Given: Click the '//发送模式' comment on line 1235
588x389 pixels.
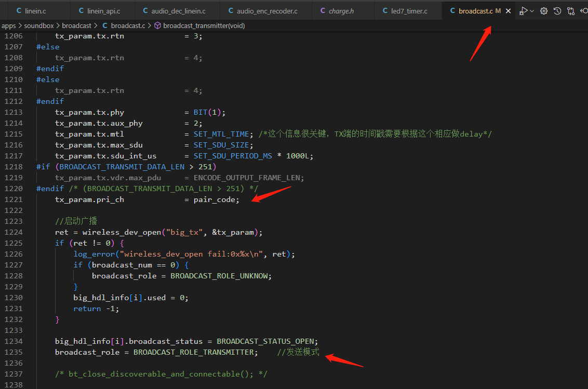Looking at the screenshot, I should click(x=298, y=352).
